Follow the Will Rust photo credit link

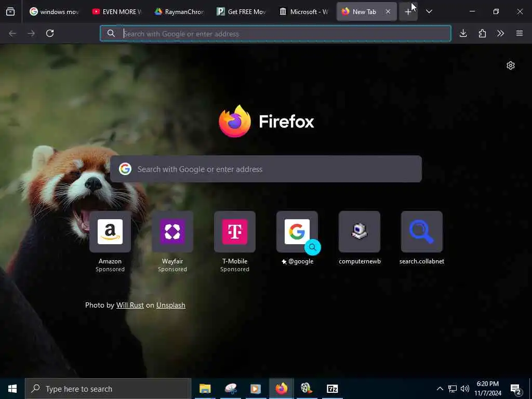[130, 305]
